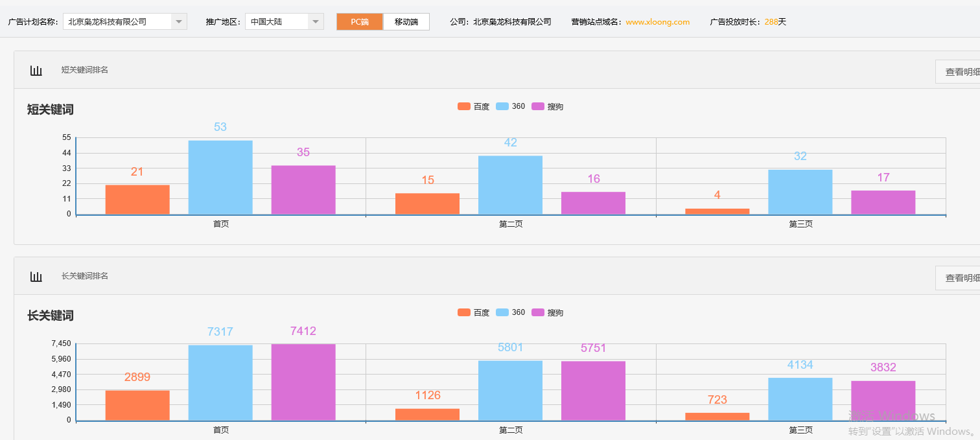Viewport: 980px width, 440px height.
Task: Click the 7412 purple bar in long keywords chart
Action: (302, 382)
